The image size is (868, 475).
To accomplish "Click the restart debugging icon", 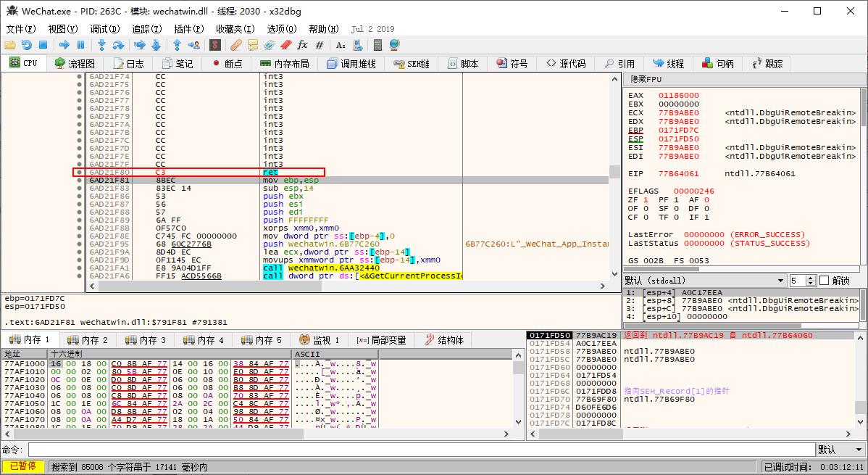I will point(26,45).
